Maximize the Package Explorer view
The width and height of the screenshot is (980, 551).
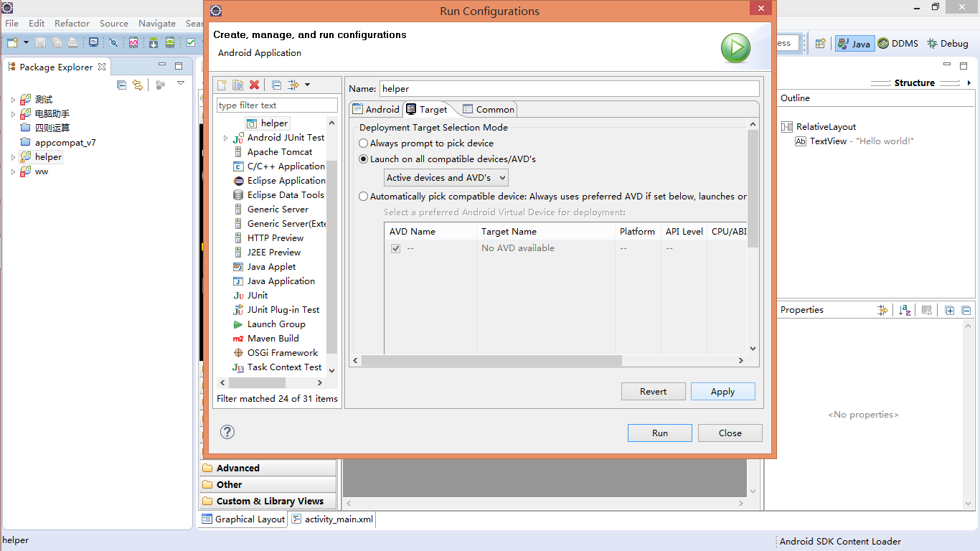click(x=179, y=66)
